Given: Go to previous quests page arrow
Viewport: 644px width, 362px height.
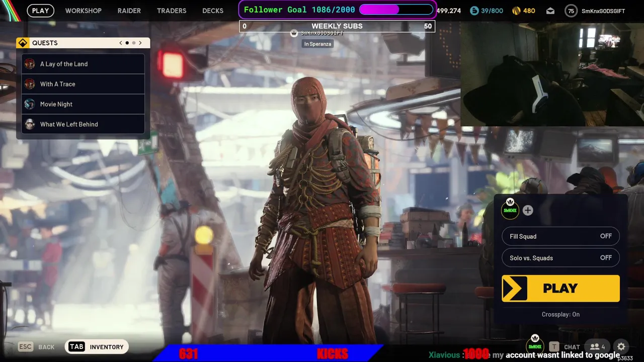Looking at the screenshot, I should pyautogui.click(x=121, y=43).
